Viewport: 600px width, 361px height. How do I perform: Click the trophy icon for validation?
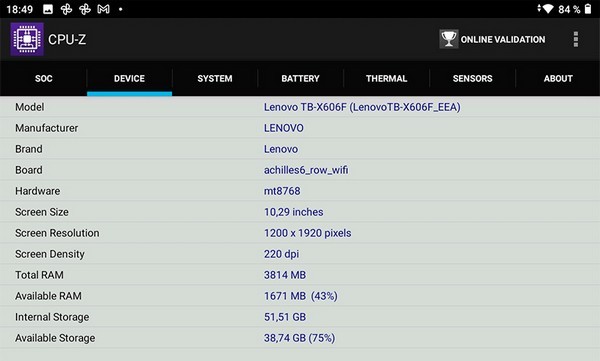448,39
